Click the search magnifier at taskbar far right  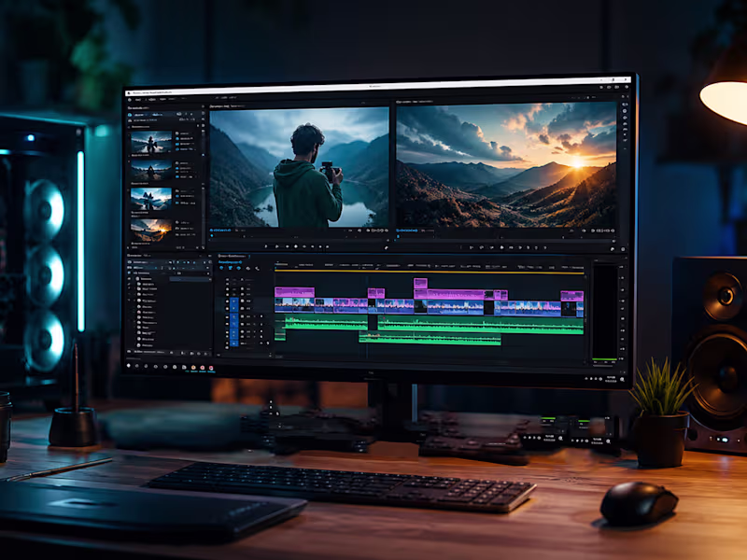pyautogui.click(x=623, y=380)
